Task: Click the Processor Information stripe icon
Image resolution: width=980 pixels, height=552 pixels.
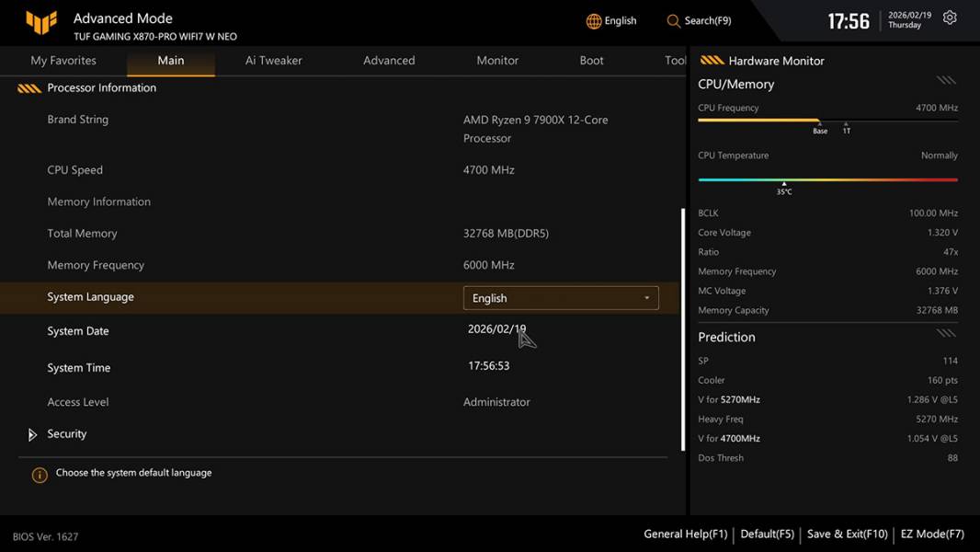Action: coord(29,88)
